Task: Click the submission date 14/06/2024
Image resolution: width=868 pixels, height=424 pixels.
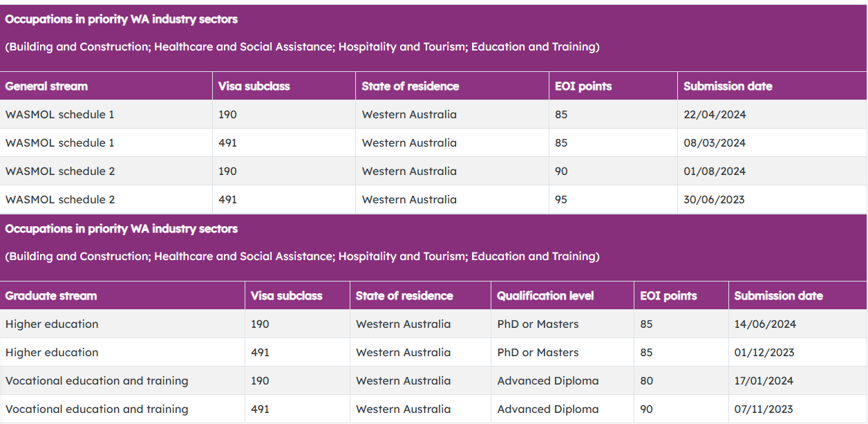Action: tap(765, 324)
